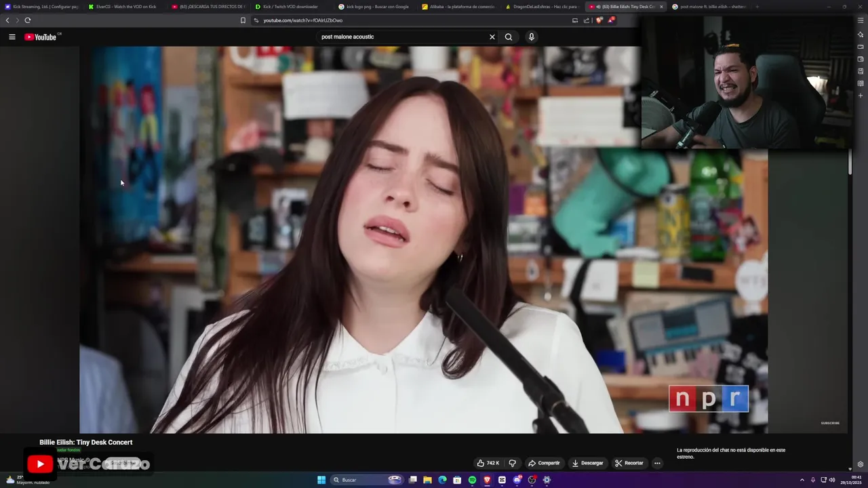Open File Explorer from the taskbar
The width and height of the screenshot is (868, 488).
pyautogui.click(x=427, y=480)
